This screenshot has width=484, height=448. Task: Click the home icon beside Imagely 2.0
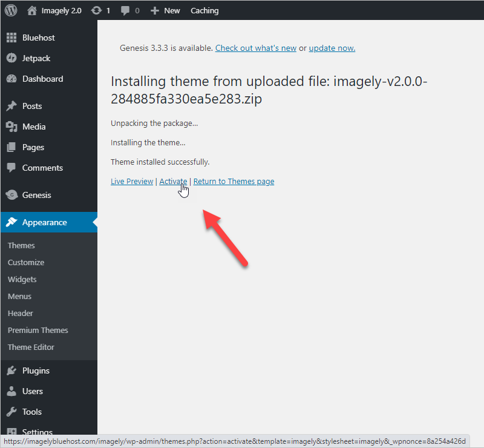click(32, 10)
